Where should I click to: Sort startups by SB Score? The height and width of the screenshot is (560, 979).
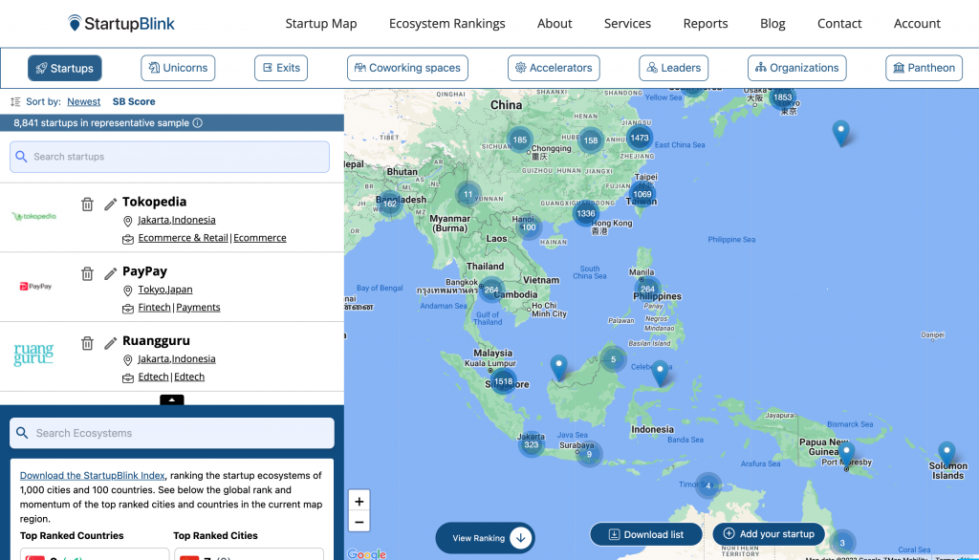click(134, 101)
